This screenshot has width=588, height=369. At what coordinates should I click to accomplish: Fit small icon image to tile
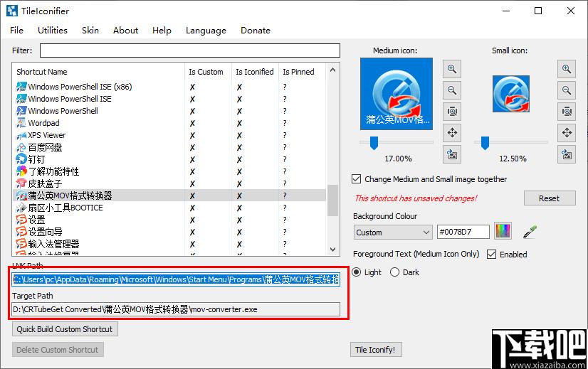(x=566, y=112)
